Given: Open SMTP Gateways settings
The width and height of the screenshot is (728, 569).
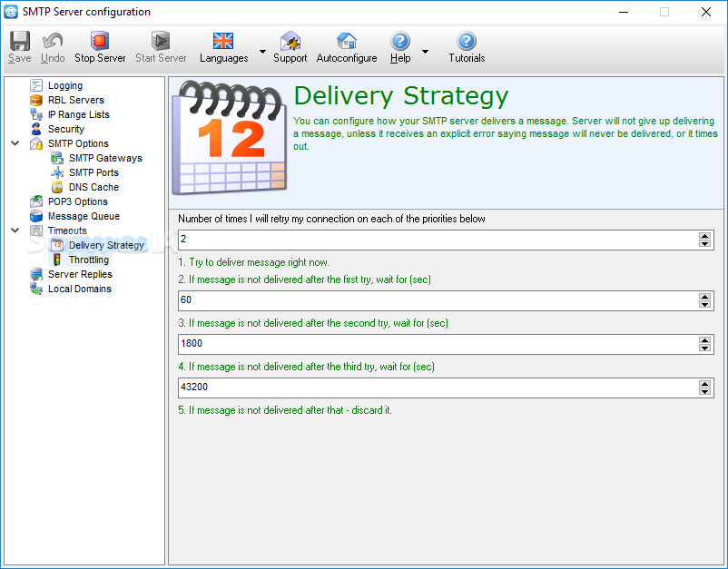Looking at the screenshot, I should click(x=105, y=158).
